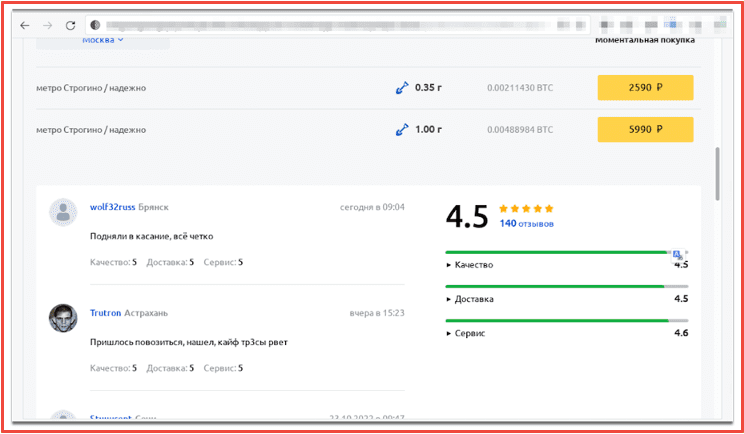The width and height of the screenshot is (744, 434).
Task: Click the review text Подняли в касание
Action: click(x=151, y=236)
